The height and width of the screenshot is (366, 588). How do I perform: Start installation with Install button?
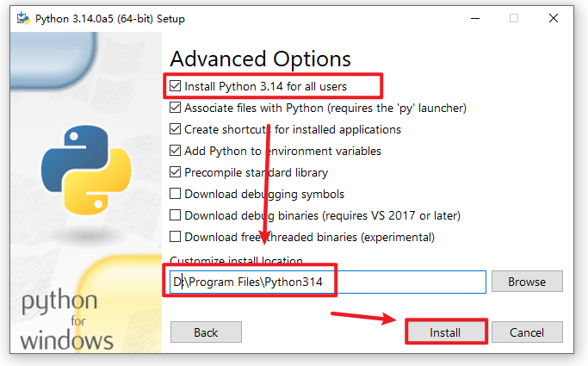click(x=445, y=332)
